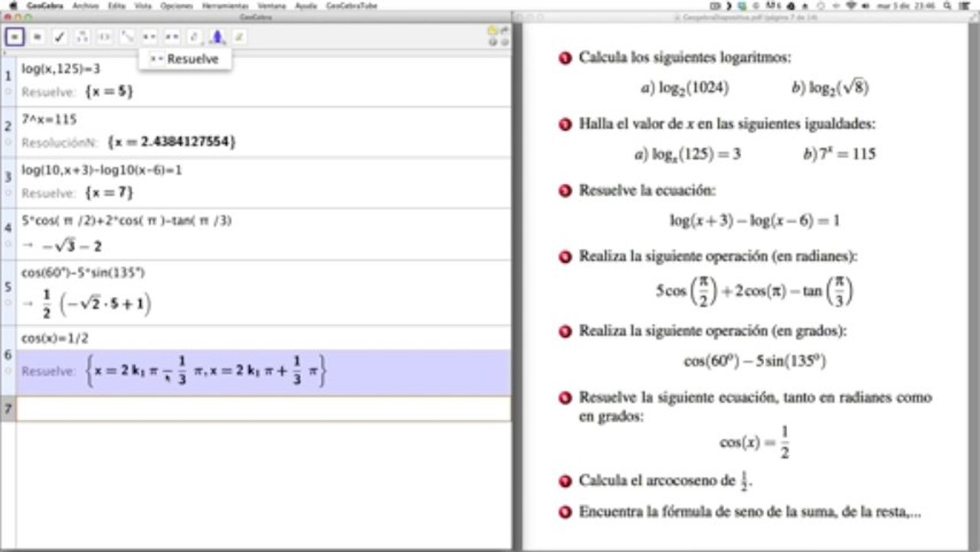This screenshot has width=980, height=552.
Task: Select the Delete eraser tool
Action: (240, 36)
